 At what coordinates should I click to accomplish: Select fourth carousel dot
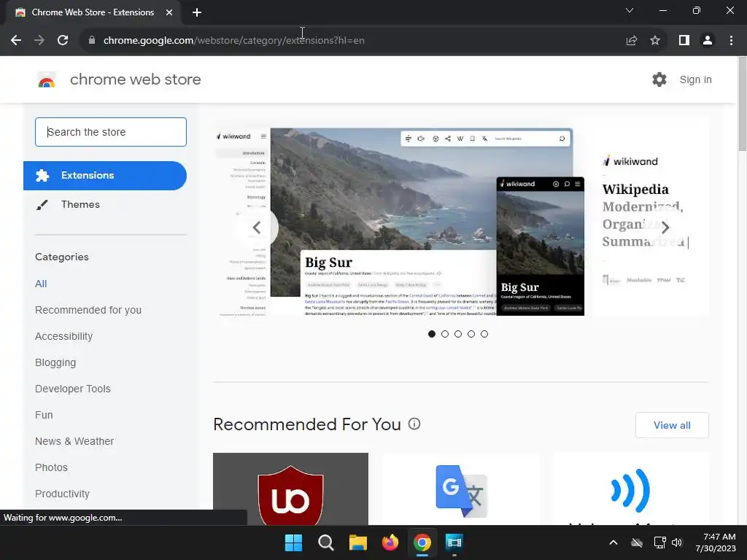tap(471, 334)
